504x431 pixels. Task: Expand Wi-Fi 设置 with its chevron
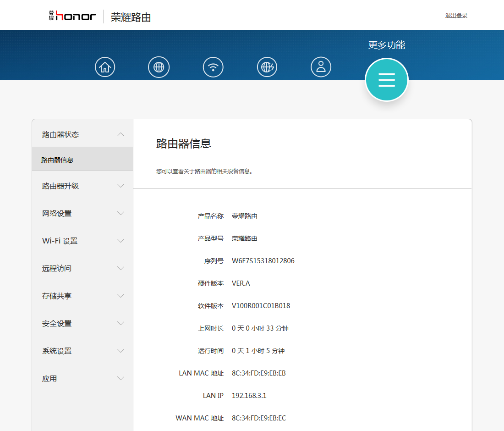(x=121, y=241)
